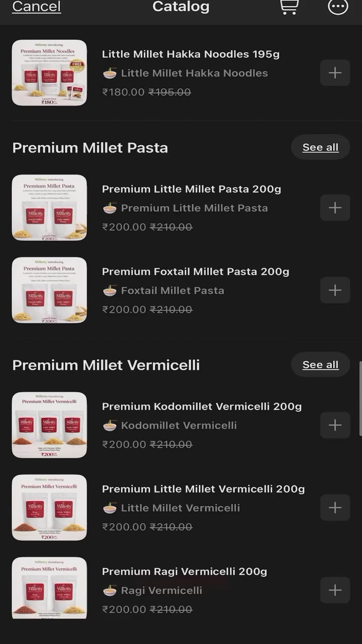Add Premium Little Millet Pasta to cart
This screenshot has height=644, width=362.
coord(335,208)
